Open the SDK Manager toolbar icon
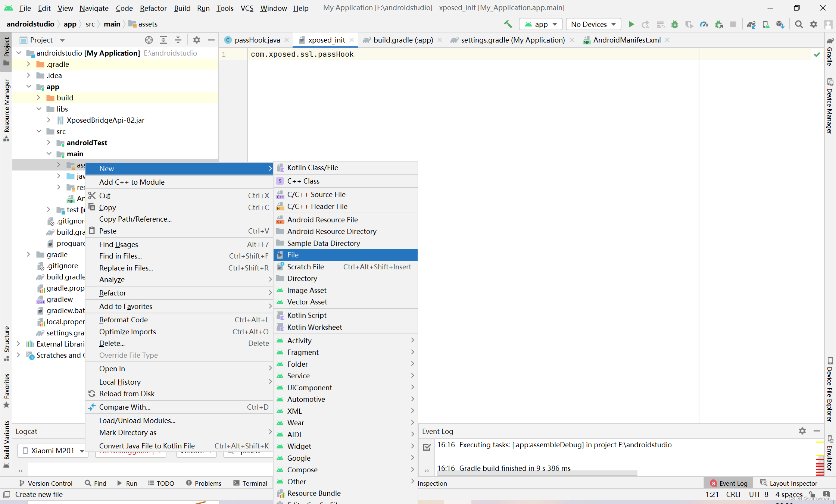 pyautogui.click(x=780, y=24)
